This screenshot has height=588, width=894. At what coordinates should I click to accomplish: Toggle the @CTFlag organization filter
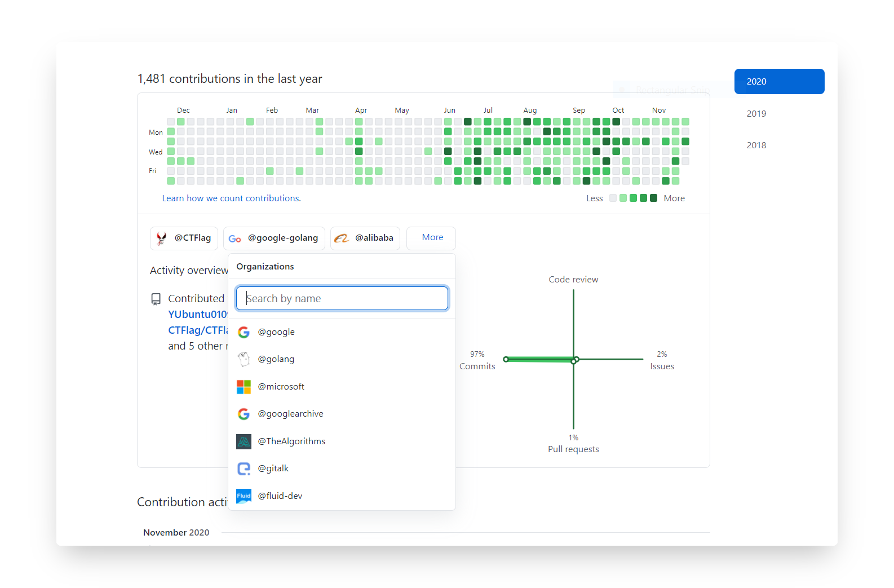(x=185, y=238)
